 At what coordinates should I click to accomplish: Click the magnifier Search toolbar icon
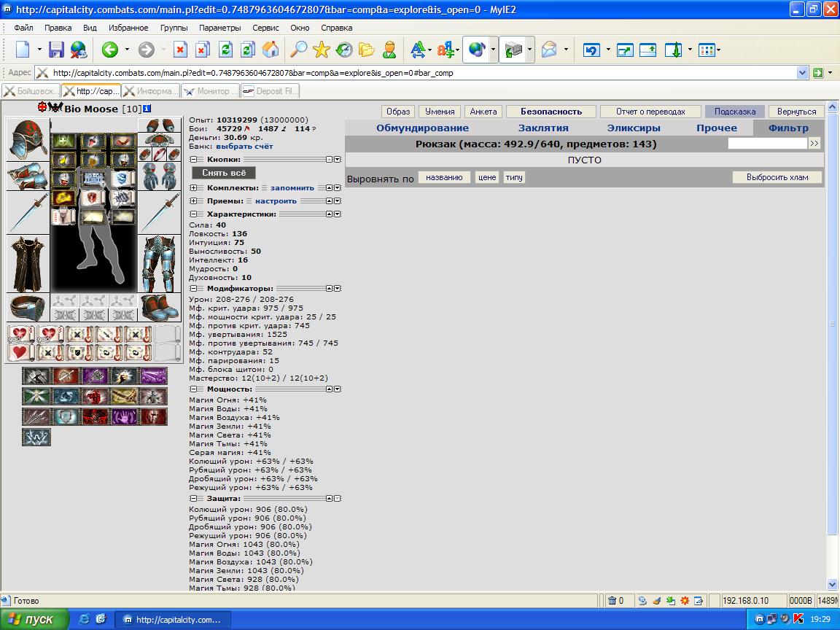(x=298, y=50)
